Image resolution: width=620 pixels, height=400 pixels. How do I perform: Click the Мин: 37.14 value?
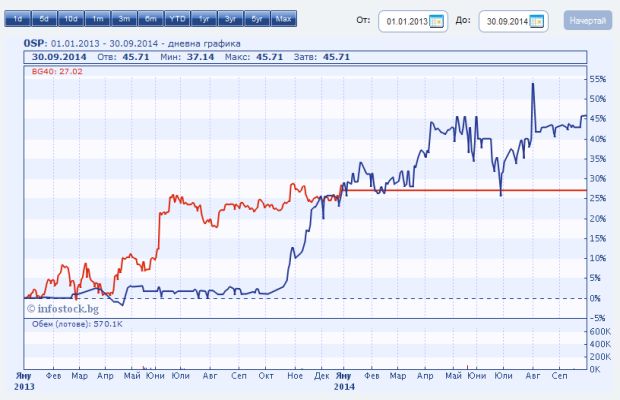point(187,57)
